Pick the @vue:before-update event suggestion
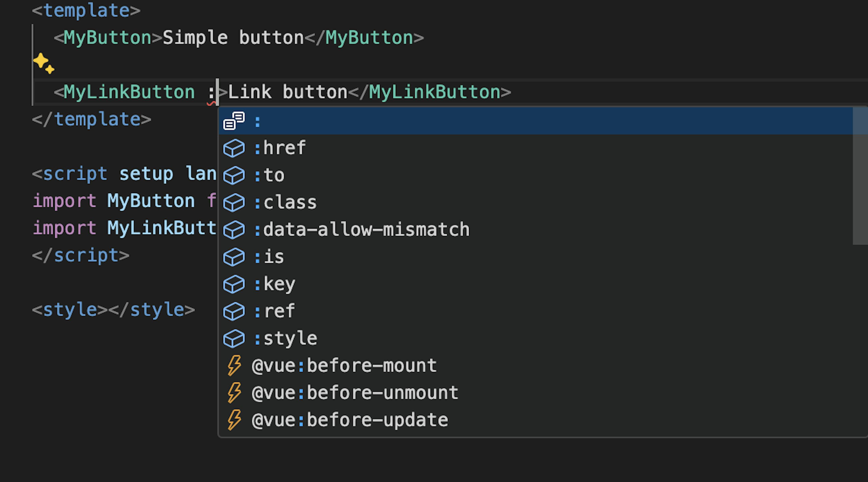This screenshot has width=868, height=482. (x=350, y=420)
